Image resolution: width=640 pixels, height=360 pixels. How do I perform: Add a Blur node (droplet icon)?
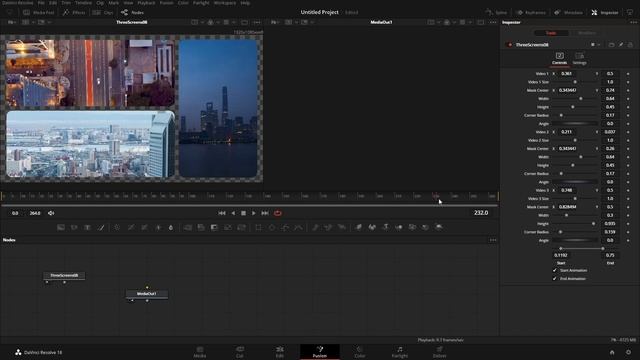tap(171, 227)
